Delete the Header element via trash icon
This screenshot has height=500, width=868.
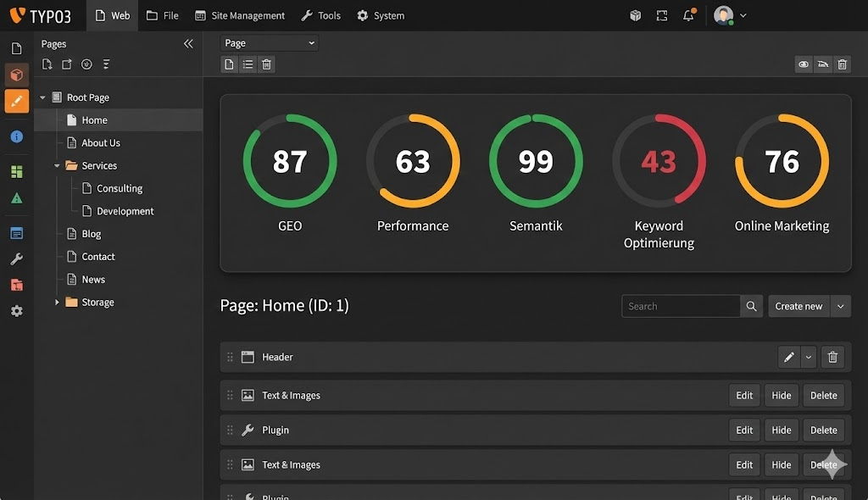pos(832,358)
